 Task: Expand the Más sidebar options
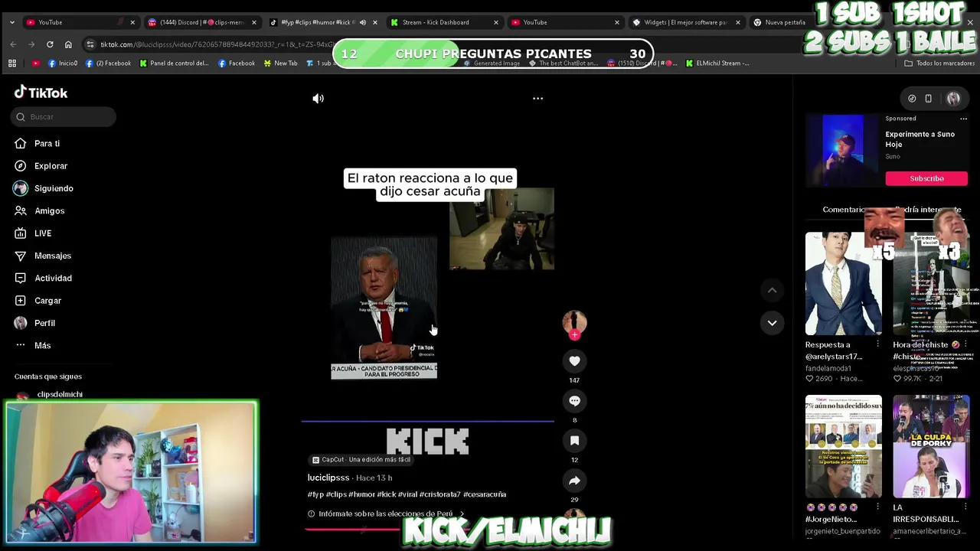42,345
